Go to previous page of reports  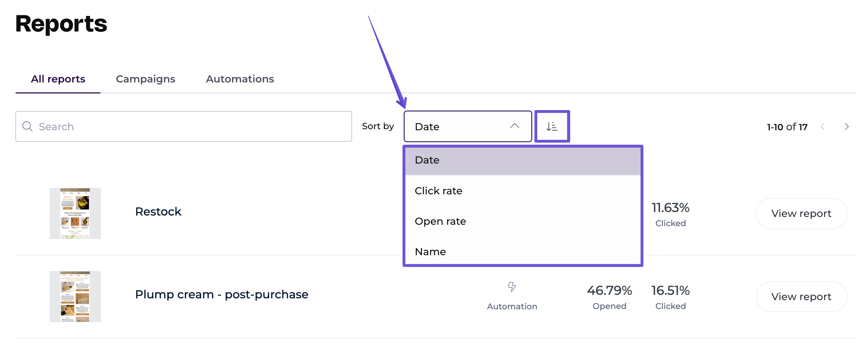click(823, 126)
